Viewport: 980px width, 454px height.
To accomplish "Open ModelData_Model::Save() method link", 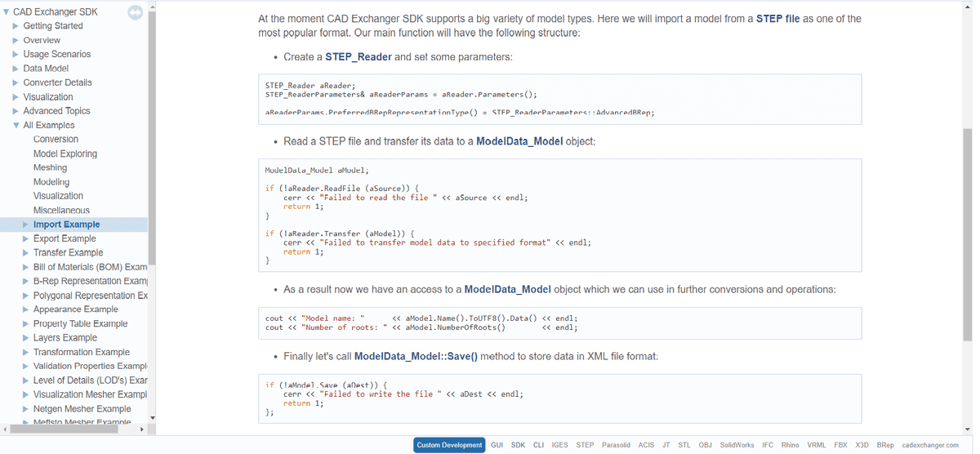I will click(x=416, y=357).
